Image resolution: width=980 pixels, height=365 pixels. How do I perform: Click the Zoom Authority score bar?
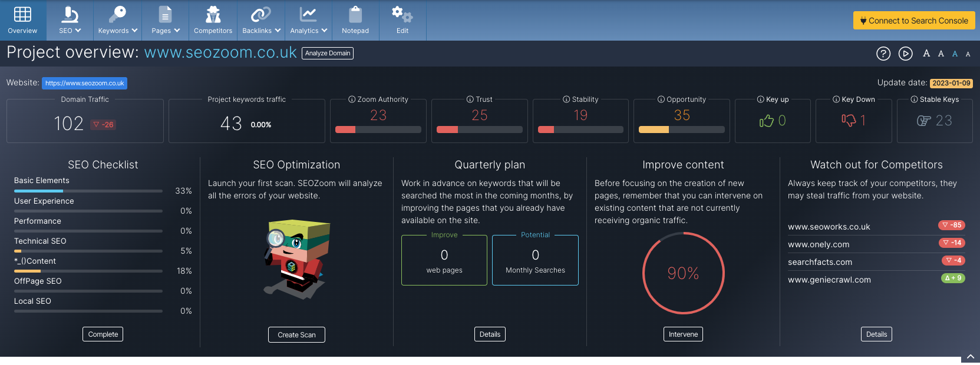point(378,130)
